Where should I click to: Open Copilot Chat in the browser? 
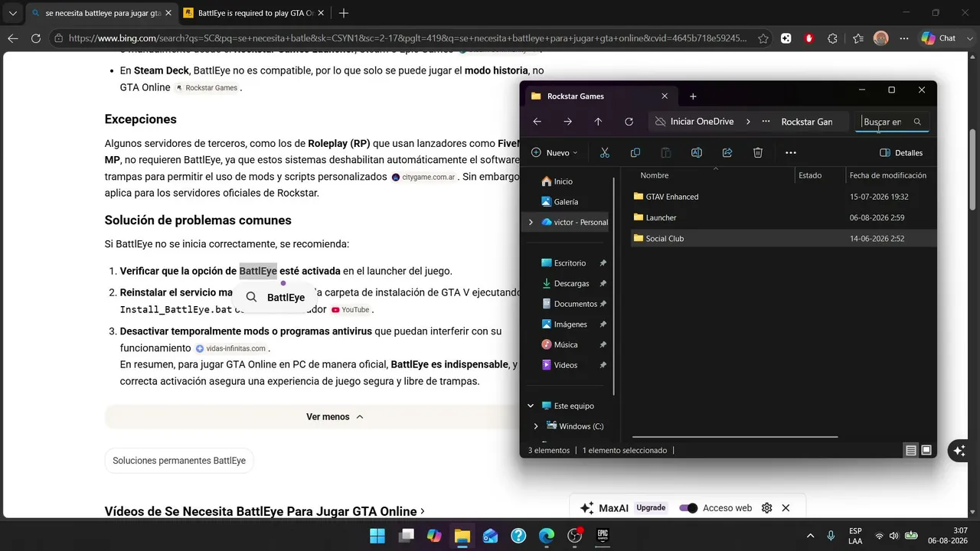(x=939, y=38)
